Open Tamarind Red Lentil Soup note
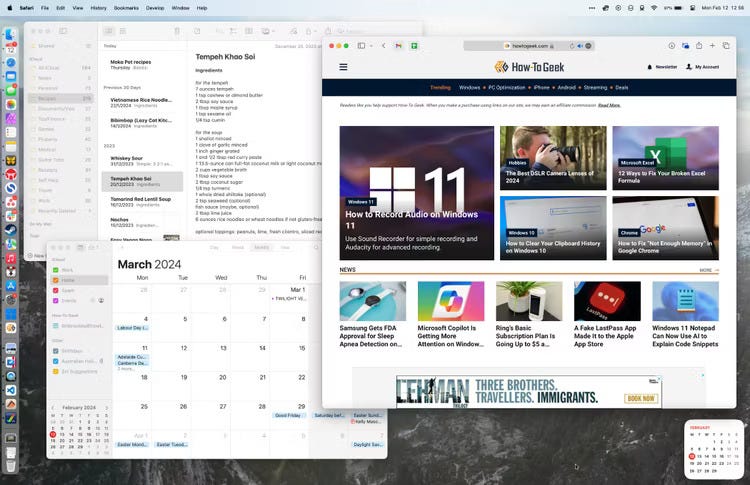The image size is (750, 485). tap(142, 201)
